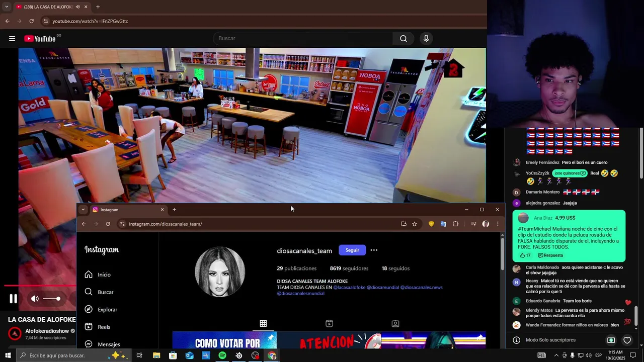
Task: Open tab search dropdown in YouTube window
Action: pos(7,7)
